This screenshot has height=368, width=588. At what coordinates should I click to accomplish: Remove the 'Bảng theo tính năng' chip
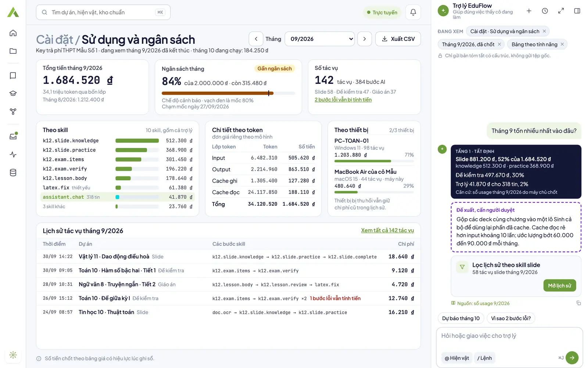[x=562, y=44]
